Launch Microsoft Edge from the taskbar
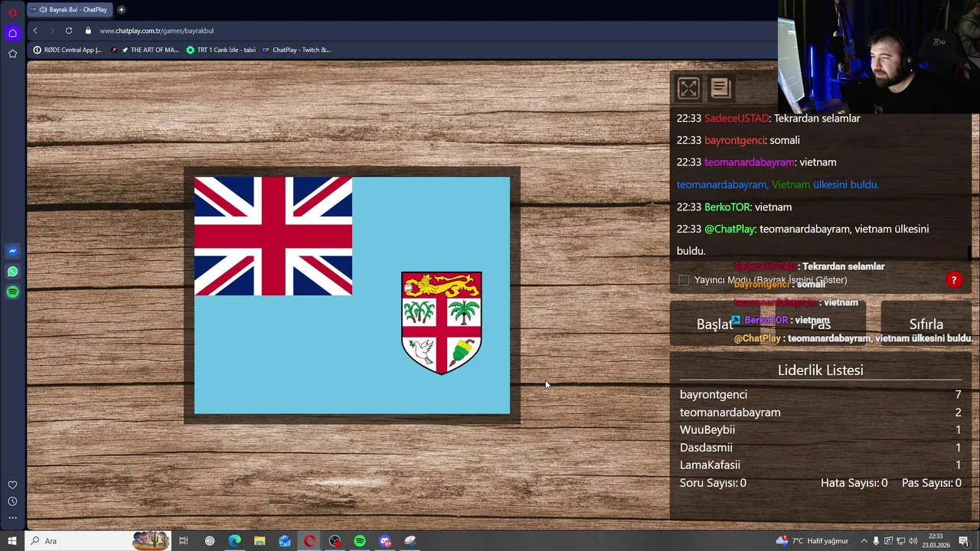 coord(234,541)
